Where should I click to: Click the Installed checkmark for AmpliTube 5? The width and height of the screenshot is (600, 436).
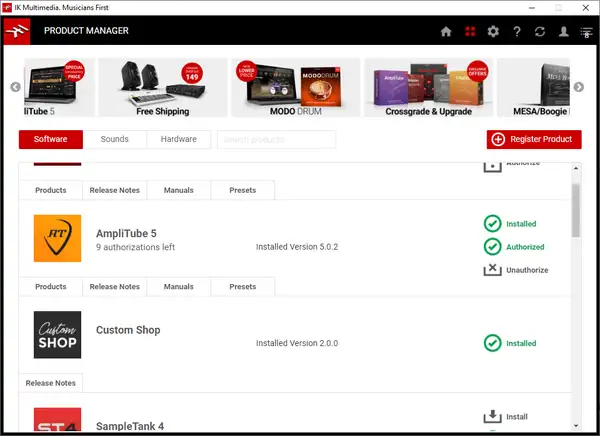click(x=492, y=224)
